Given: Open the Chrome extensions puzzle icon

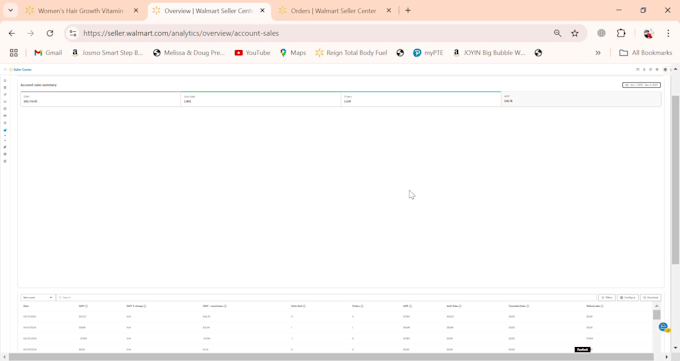Looking at the screenshot, I should click(x=621, y=33).
